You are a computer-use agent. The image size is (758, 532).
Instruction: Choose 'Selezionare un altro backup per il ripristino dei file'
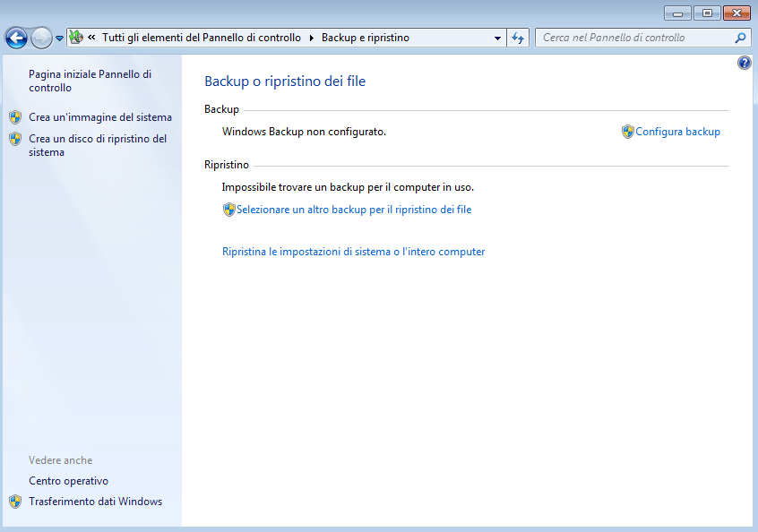pos(354,210)
